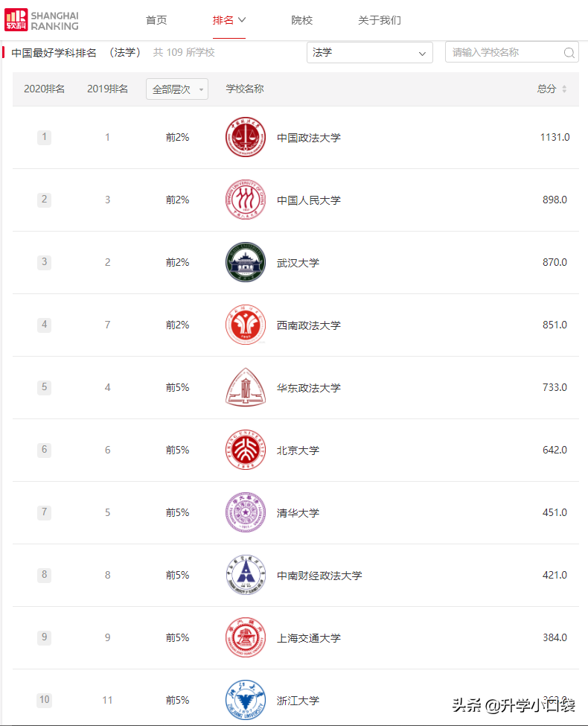Open the 中国人民大学 link

pyautogui.click(x=309, y=200)
